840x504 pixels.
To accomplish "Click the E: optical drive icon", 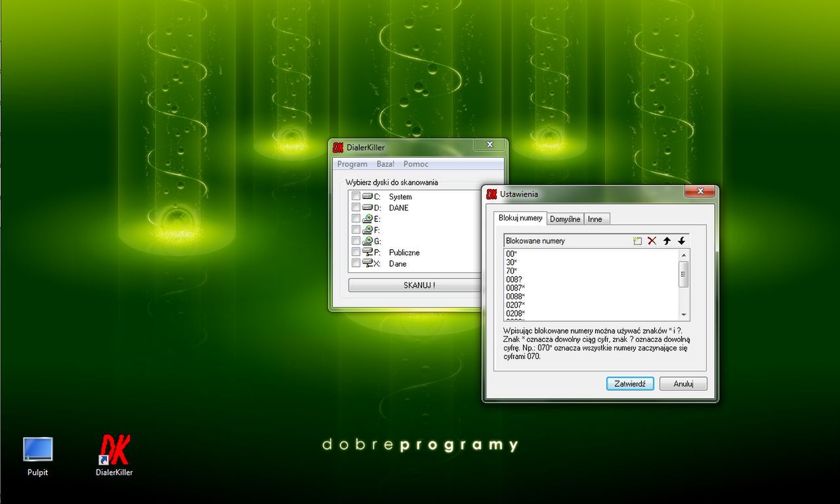I will 367,219.
